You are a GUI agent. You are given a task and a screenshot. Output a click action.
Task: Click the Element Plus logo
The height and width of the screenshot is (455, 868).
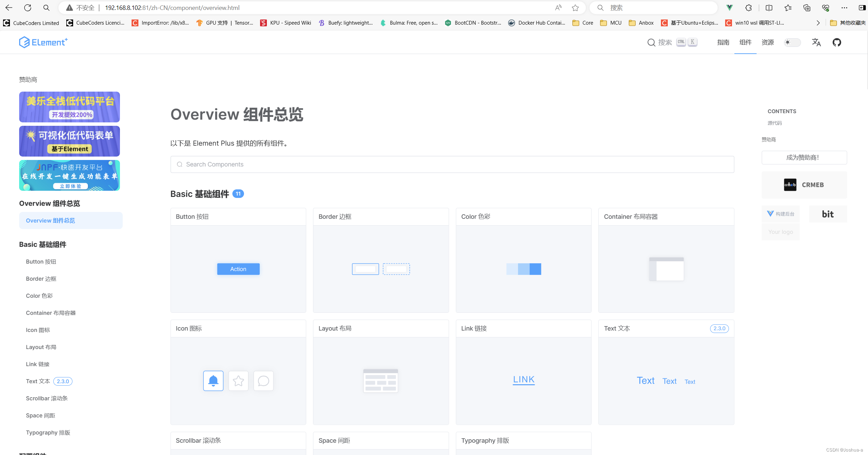[43, 42]
